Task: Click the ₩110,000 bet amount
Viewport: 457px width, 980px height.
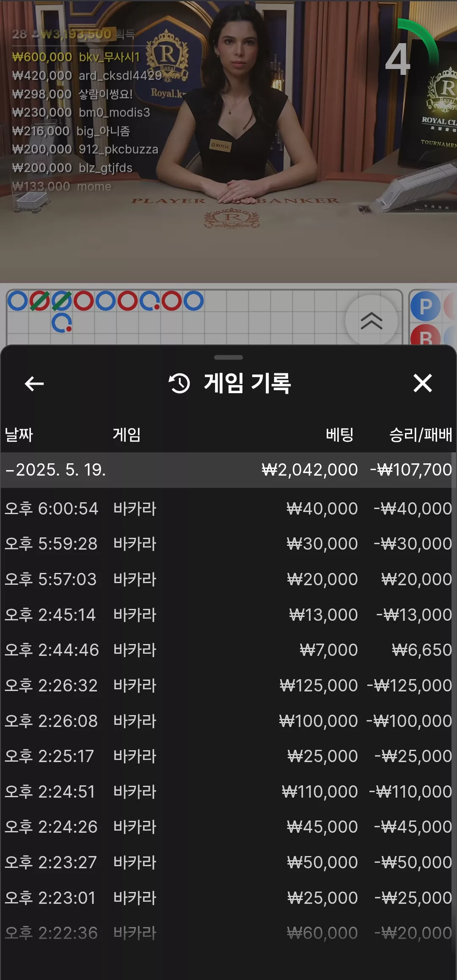Action: coord(320,792)
